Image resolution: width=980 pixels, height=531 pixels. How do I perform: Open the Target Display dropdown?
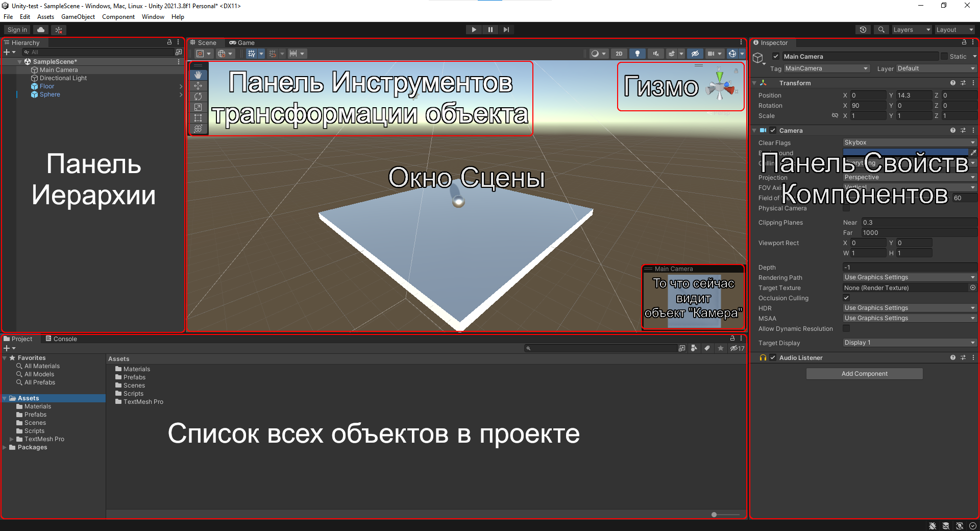(910, 343)
